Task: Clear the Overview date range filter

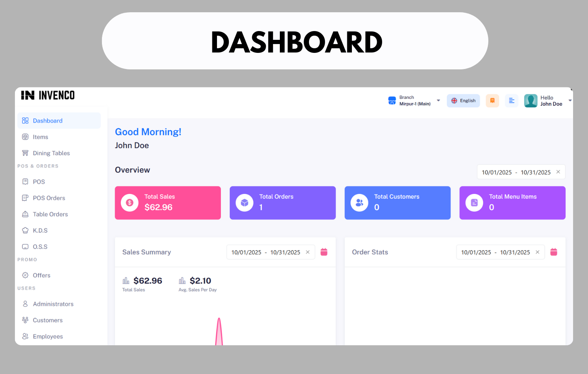Action: (558, 172)
